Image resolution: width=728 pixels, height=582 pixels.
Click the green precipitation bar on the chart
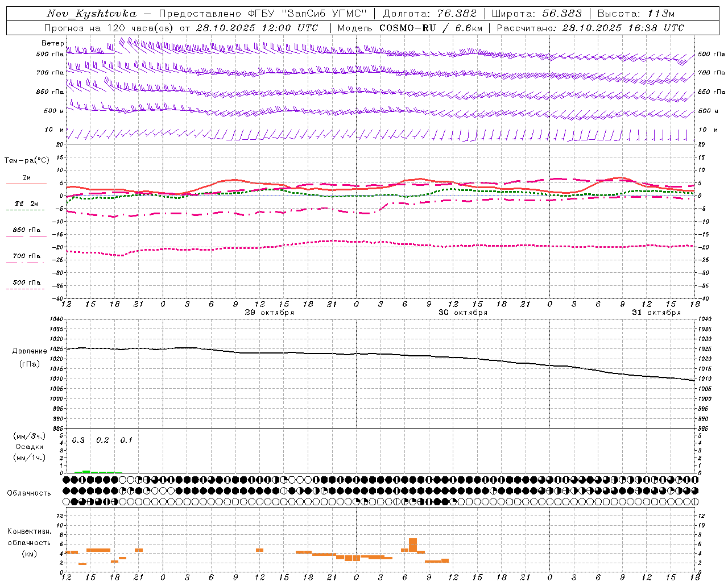[86, 472]
